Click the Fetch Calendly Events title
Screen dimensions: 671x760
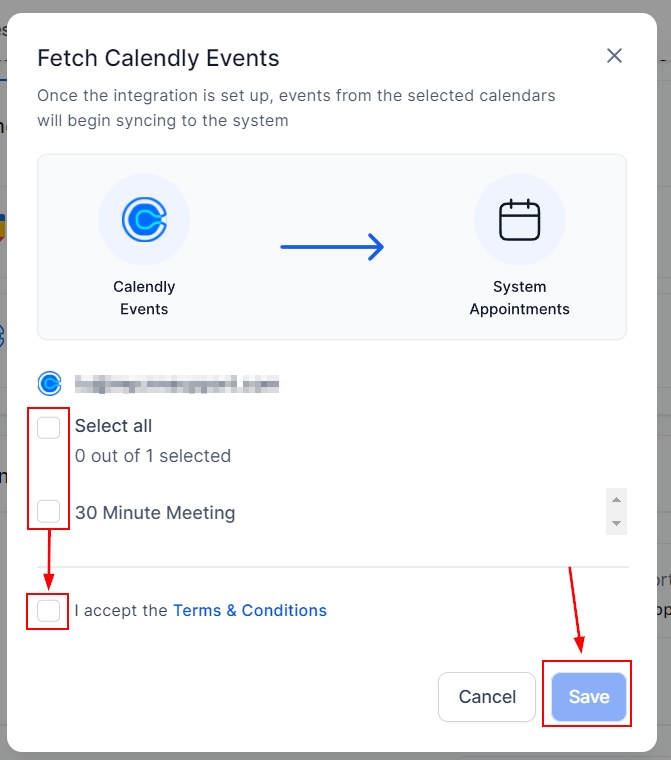coord(158,58)
